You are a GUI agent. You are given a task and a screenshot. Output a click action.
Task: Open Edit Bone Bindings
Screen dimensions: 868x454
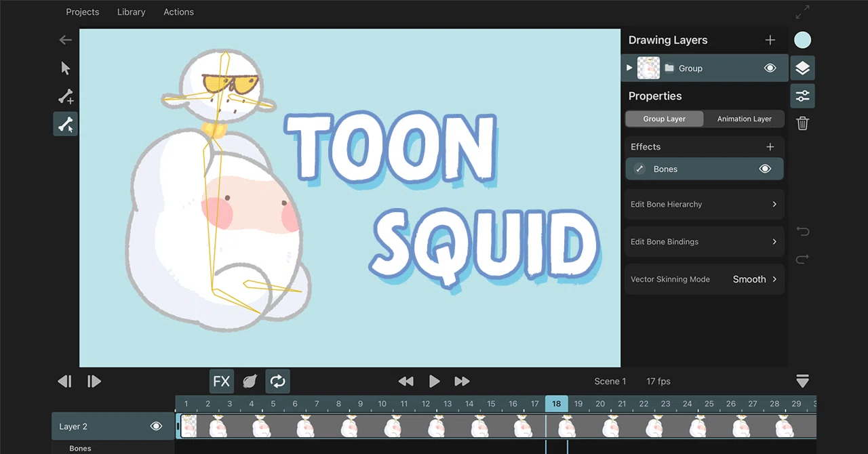click(705, 241)
